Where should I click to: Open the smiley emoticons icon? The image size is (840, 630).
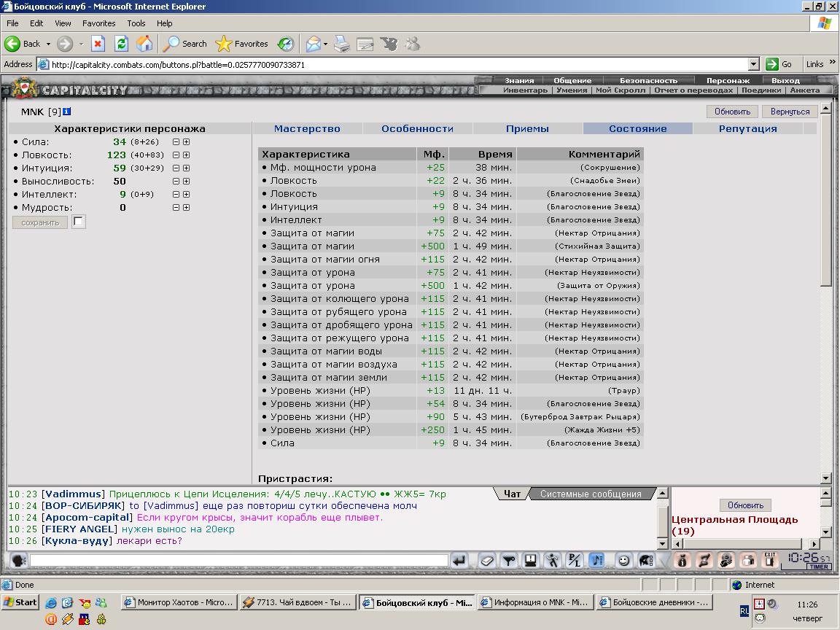click(623, 561)
